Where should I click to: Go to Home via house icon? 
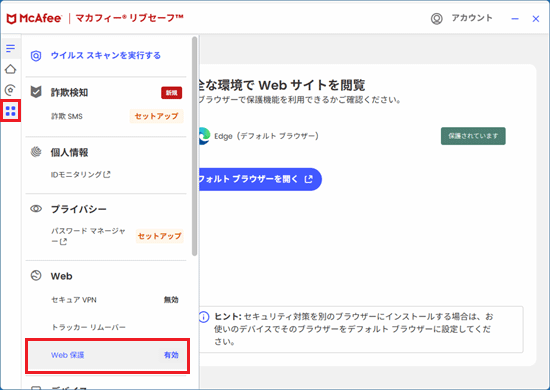[11, 69]
